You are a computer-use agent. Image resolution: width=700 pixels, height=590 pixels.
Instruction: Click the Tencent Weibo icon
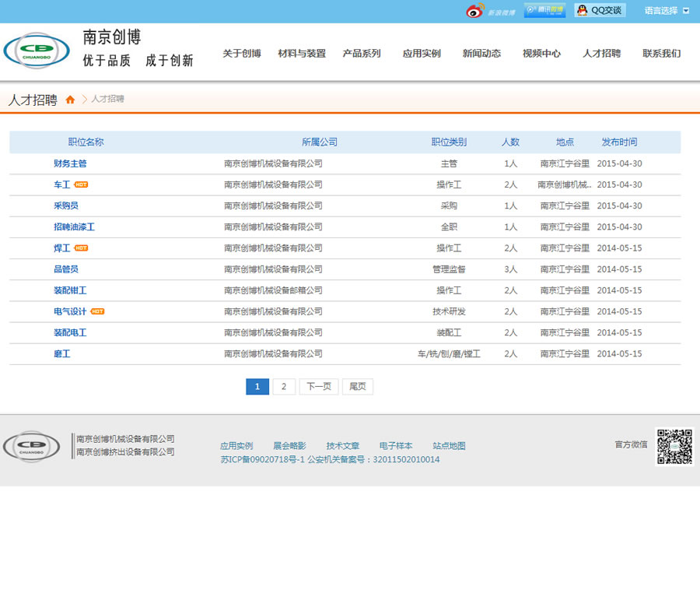click(544, 10)
